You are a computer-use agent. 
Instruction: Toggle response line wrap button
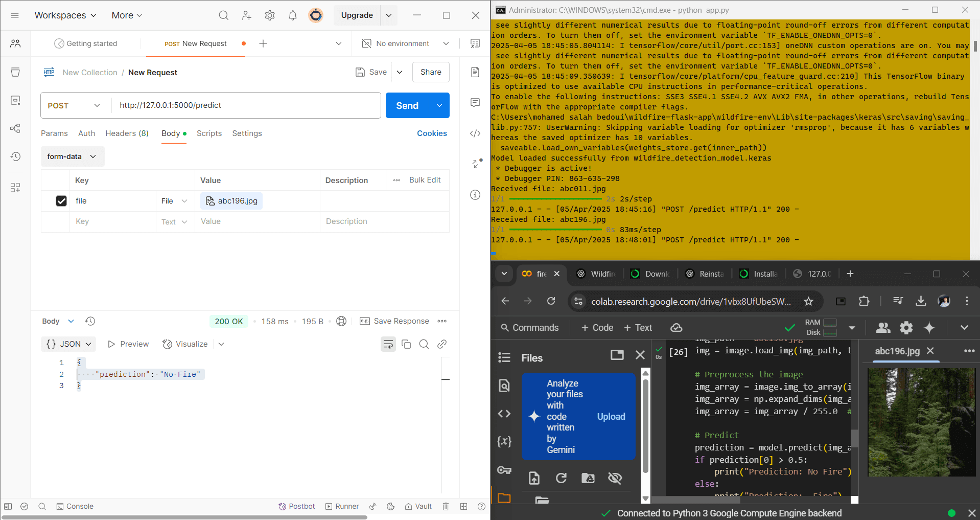(x=388, y=344)
